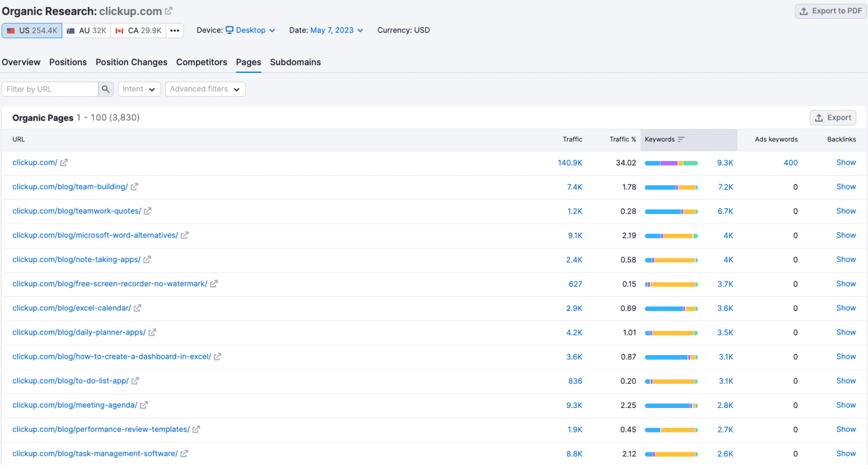This screenshot has width=868, height=465.
Task: Open the external link icon for note-taking-apps
Action: (x=147, y=260)
